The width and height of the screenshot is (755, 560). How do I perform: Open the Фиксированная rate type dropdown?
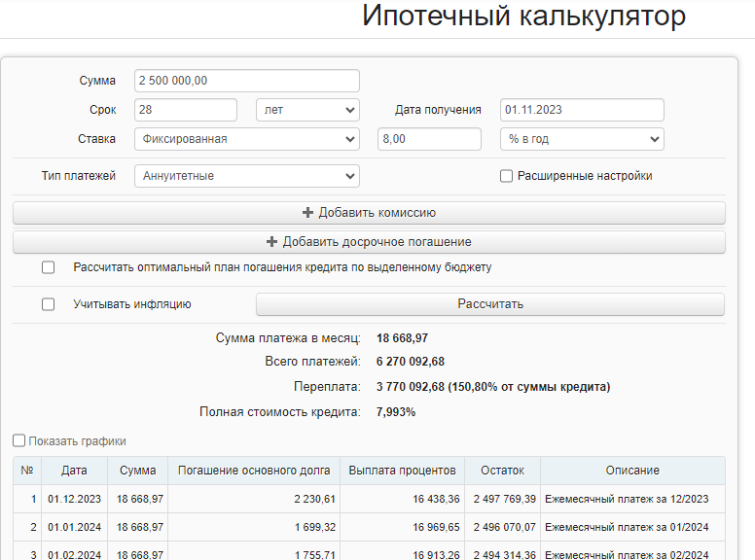(x=246, y=139)
